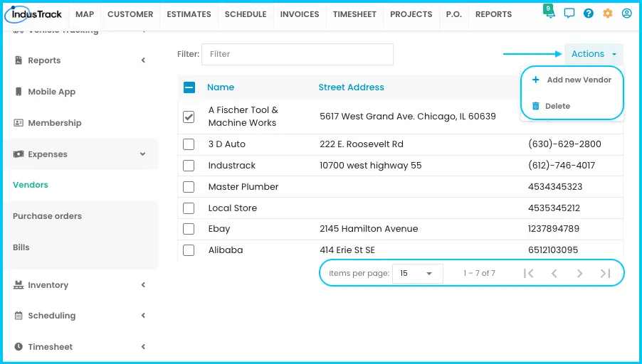Collapse the Expenses section chevron
Viewport: 642px width, 364px height.
pyautogui.click(x=142, y=154)
